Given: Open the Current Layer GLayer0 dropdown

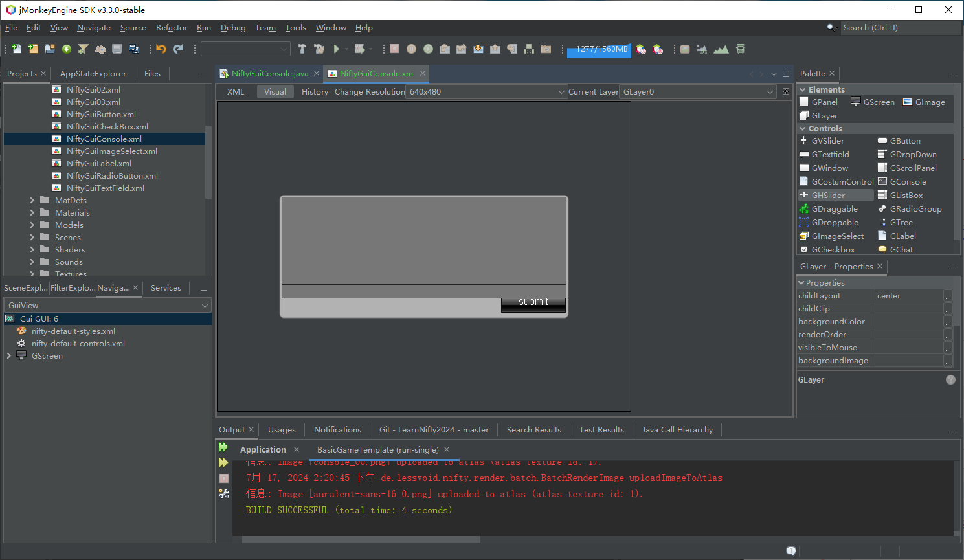Looking at the screenshot, I should coord(697,92).
